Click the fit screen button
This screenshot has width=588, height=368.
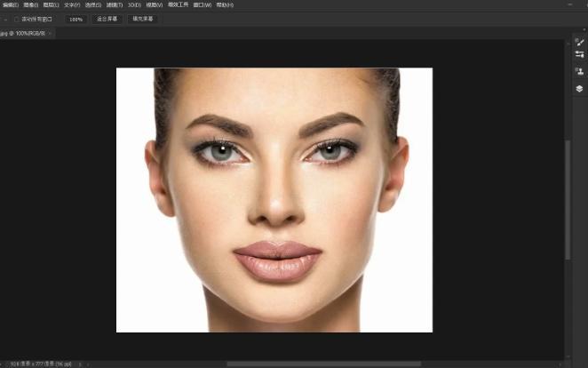107,19
